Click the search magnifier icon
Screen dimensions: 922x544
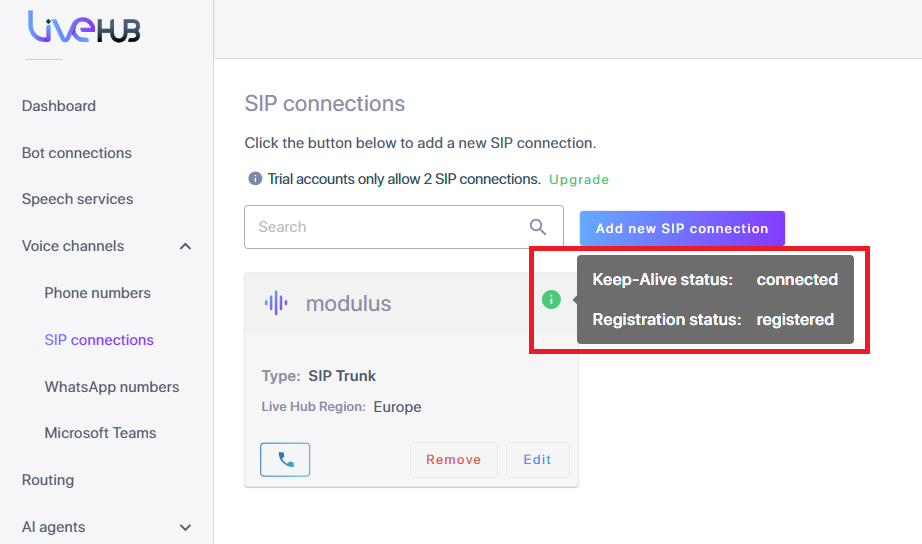539,227
